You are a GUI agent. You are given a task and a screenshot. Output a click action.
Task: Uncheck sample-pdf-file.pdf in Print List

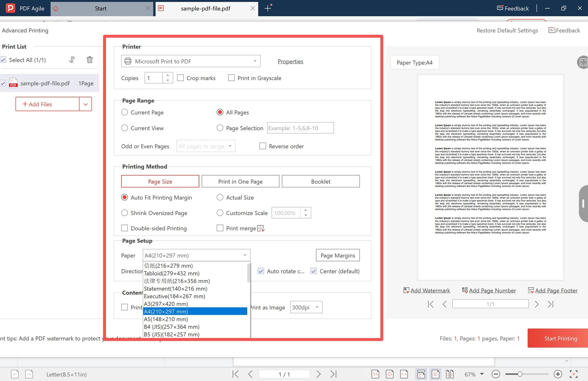pyautogui.click(x=3, y=83)
